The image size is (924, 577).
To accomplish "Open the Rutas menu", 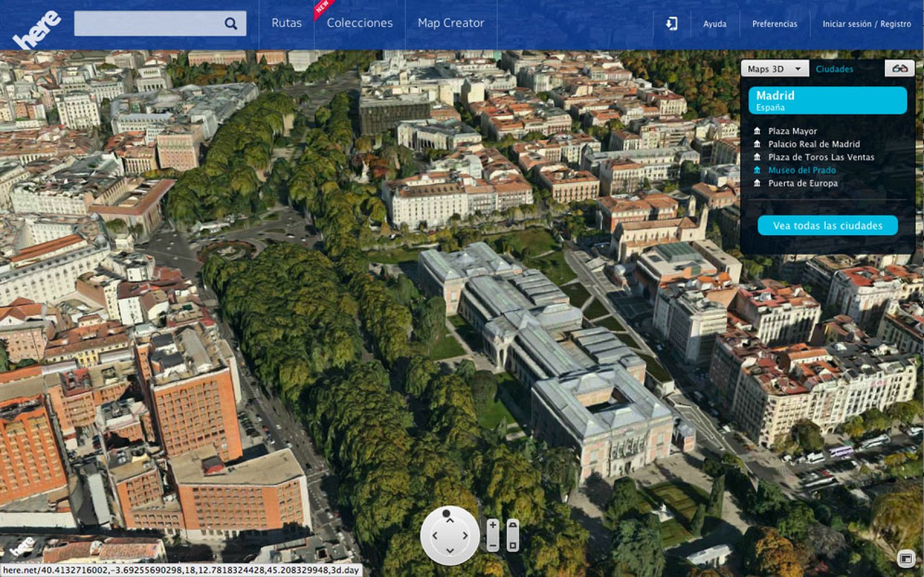I will 286,24.
